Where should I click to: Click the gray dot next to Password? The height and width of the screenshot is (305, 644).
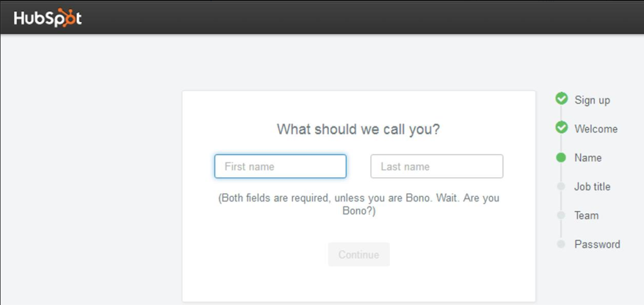tap(561, 244)
